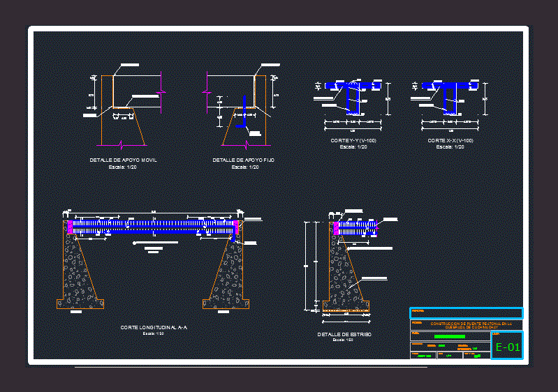Click the scale text under CORTE LONGITUDINAL A-A

tap(154, 333)
